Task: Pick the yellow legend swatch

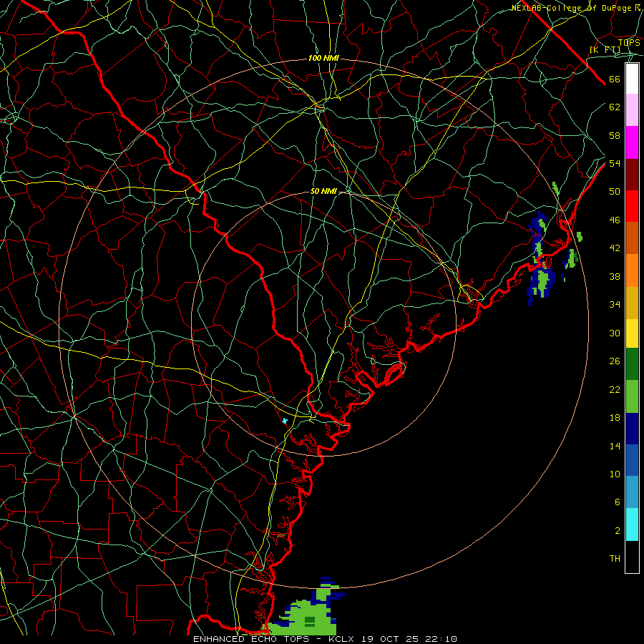Action: coord(632,333)
